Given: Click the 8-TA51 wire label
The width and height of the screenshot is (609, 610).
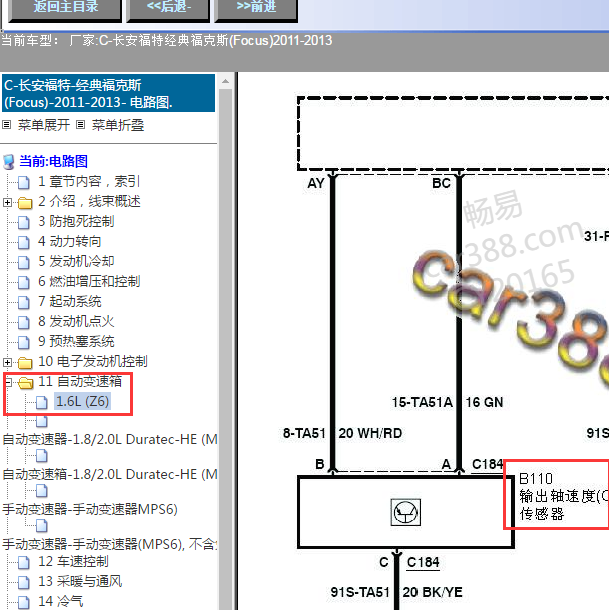Looking at the screenshot, I should (x=304, y=433).
